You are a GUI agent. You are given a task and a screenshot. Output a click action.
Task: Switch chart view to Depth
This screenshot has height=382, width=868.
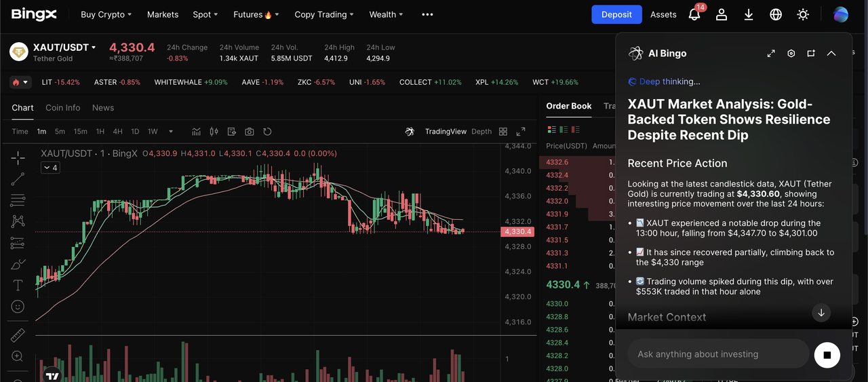coord(481,132)
